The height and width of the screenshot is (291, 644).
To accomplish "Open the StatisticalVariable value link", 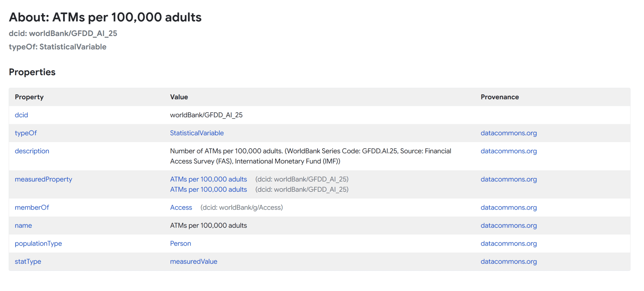I will pos(197,133).
